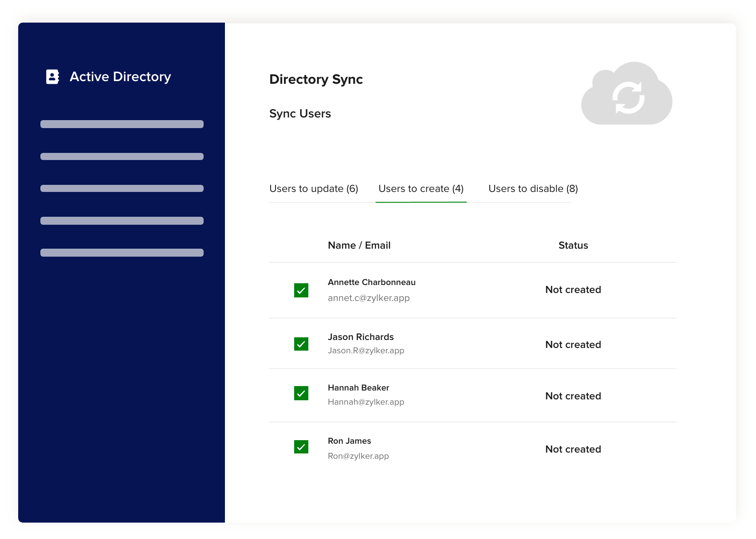Click the Directory Sync heading
Image resolution: width=756 pixels, height=539 pixels.
click(x=316, y=80)
